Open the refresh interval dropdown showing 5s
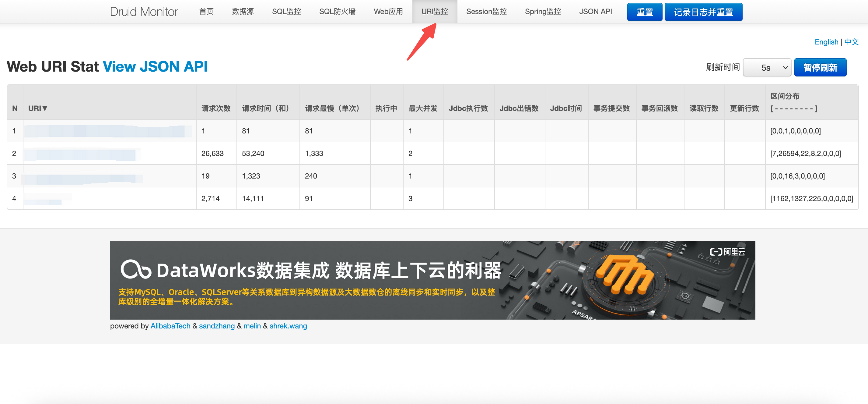This screenshot has height=404, width=868. coord(767,67)
